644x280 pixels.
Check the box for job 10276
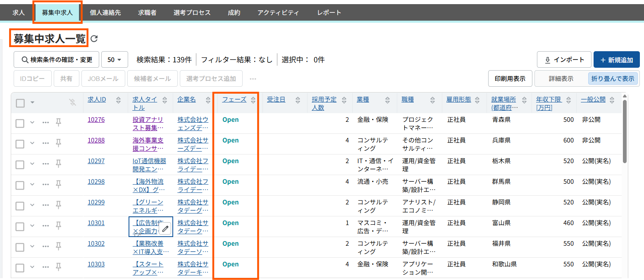(x=20, y=123)
